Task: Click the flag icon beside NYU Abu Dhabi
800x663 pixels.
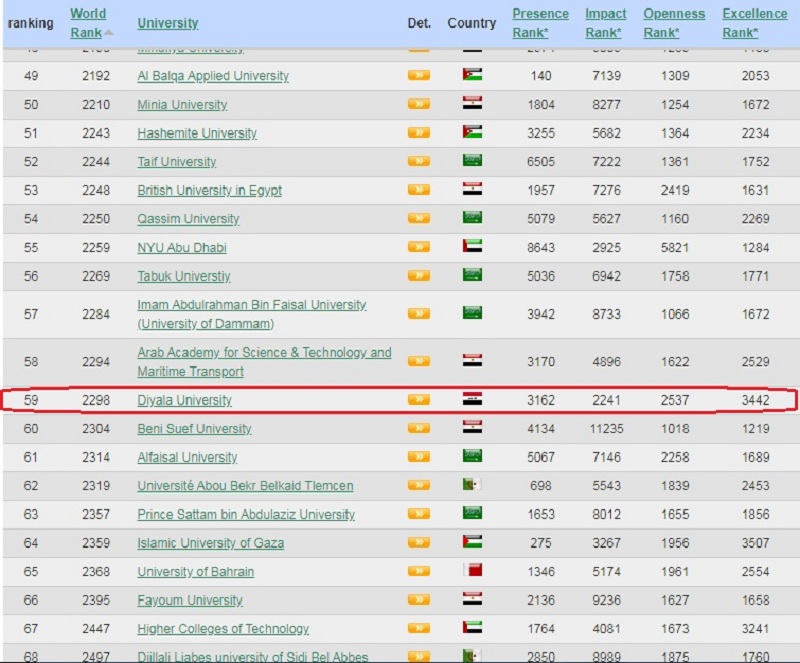Action: [472, 246]
